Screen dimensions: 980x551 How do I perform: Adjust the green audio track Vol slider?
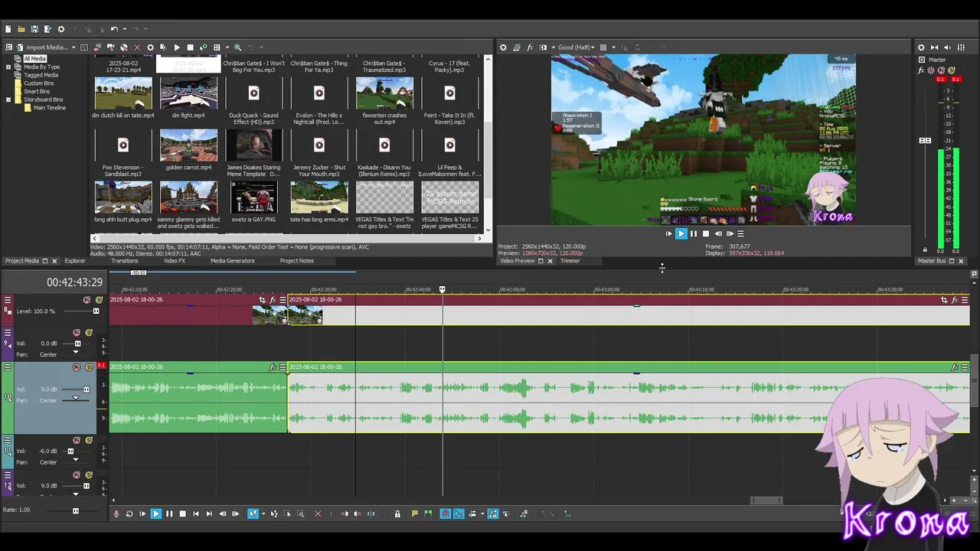86,390
